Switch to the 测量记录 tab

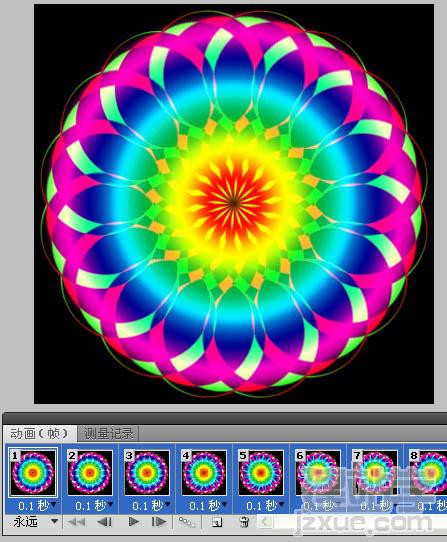[x=109, y=433]
